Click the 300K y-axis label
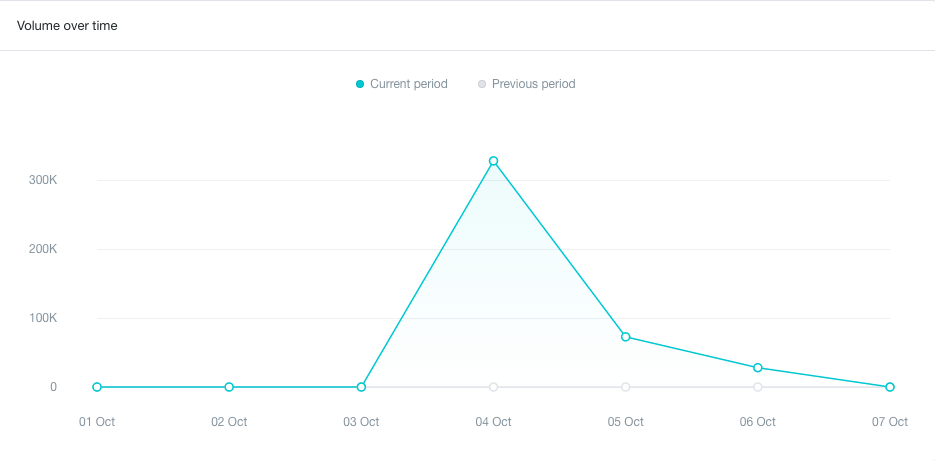The height and width of the screenshot is (461, 935). coord(43,180)
